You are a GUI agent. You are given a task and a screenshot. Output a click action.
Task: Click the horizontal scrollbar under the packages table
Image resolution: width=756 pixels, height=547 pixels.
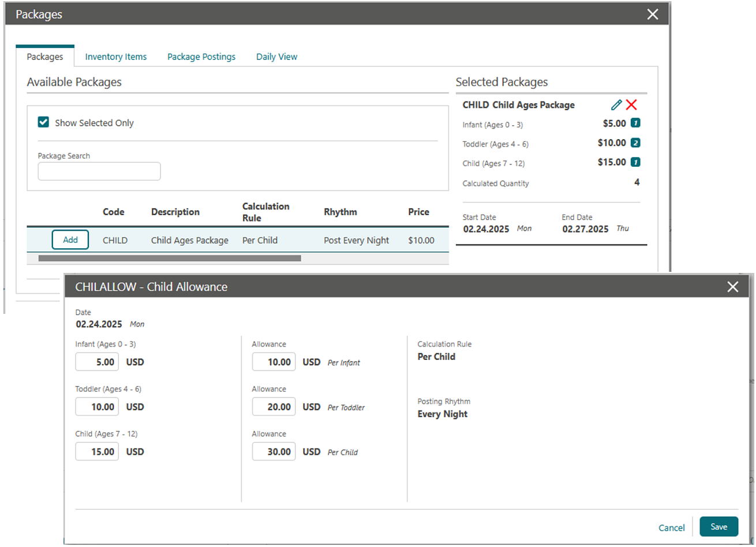[x=170, y=258]
